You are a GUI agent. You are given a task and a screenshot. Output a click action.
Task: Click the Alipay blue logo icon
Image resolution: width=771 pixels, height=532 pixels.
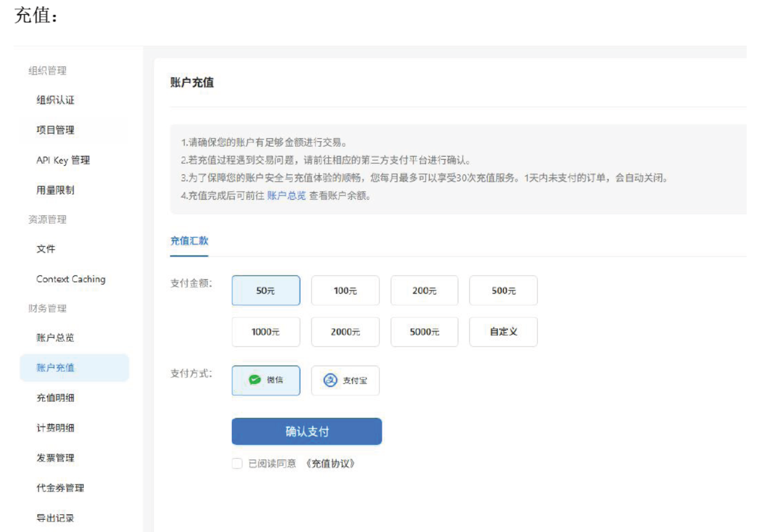[331, 380]
